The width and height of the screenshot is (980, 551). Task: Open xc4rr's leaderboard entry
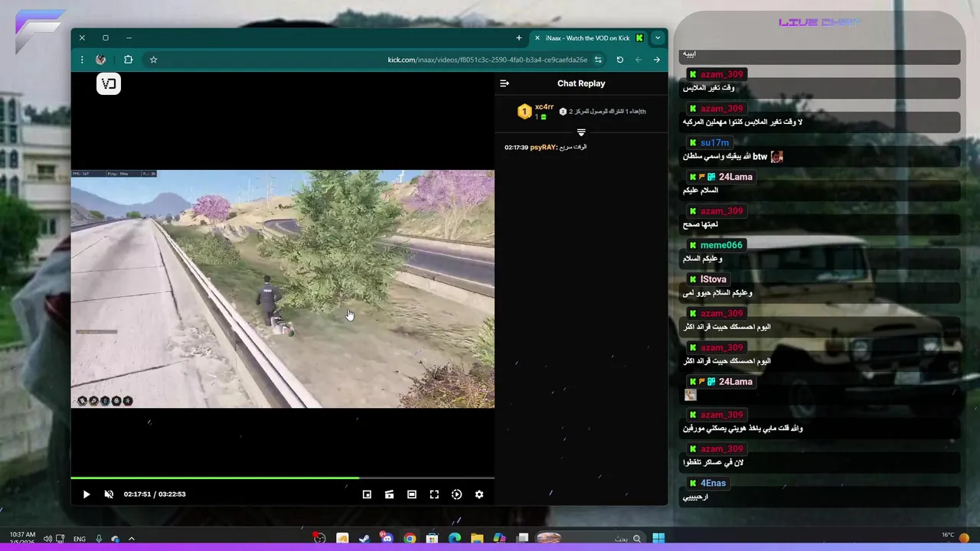[536, 112]
